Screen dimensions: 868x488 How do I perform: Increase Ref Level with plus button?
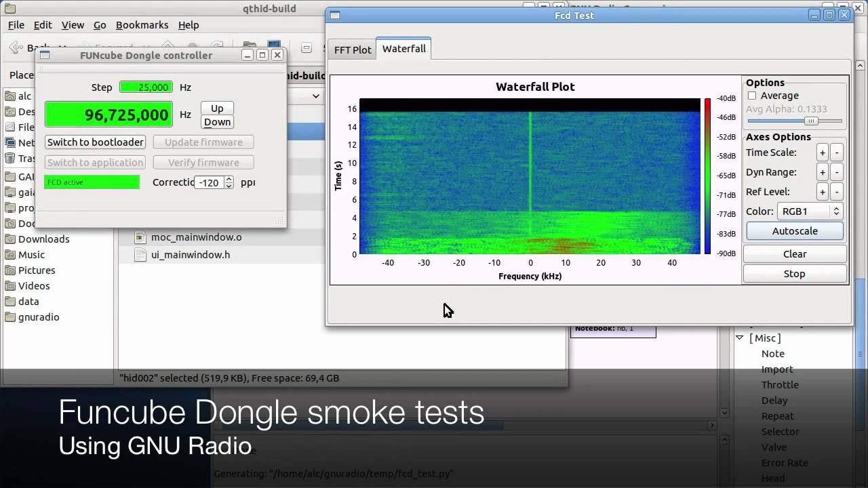(822, 192)
